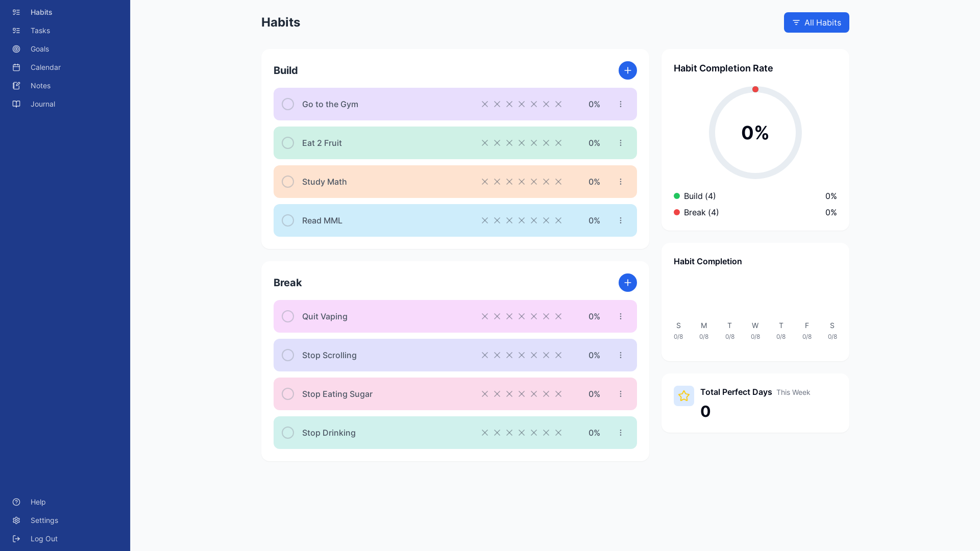Mark Go to the Gym as complete

[x=288, y=104]
